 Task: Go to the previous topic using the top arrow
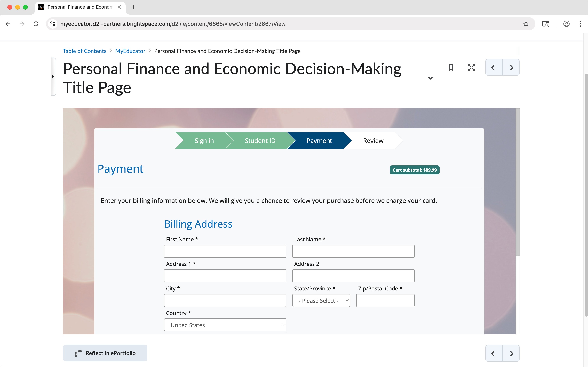pos(493,68)
